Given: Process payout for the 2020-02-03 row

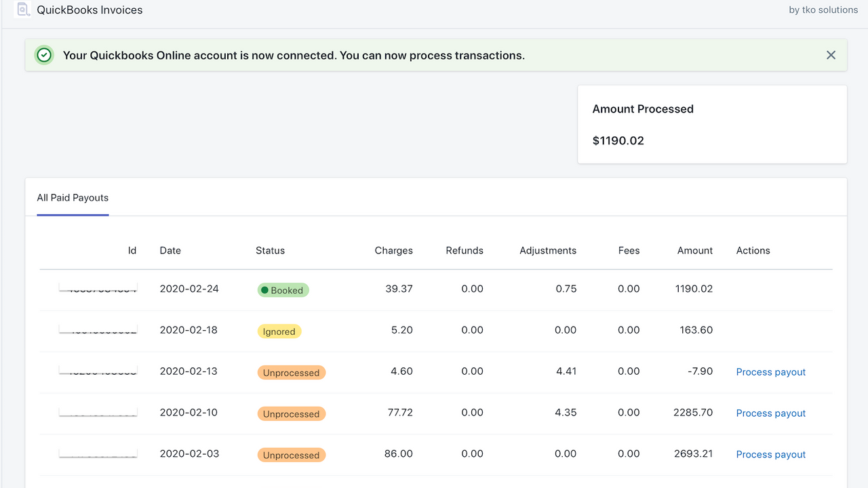Looking at the screenshot, I should (770, 454).
